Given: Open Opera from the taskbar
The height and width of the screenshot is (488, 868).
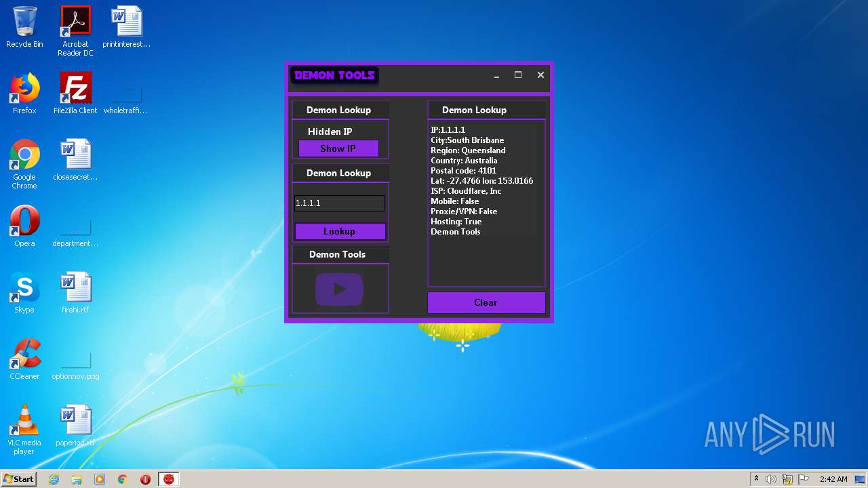Looking at the screenshot, I should coord(145,479).
